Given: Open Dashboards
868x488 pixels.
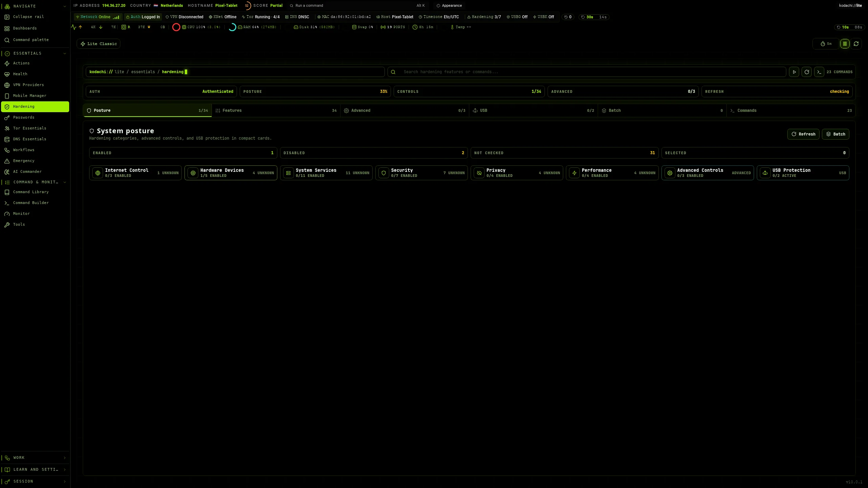Looking at the screenshot, I should pyautogui.click(x=35, y=28).
